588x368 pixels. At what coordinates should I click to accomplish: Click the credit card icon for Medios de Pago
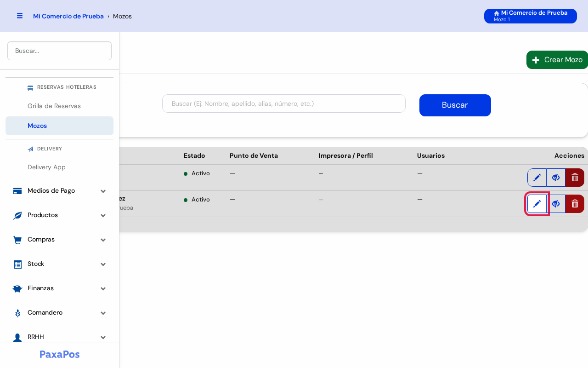(17, 191)
